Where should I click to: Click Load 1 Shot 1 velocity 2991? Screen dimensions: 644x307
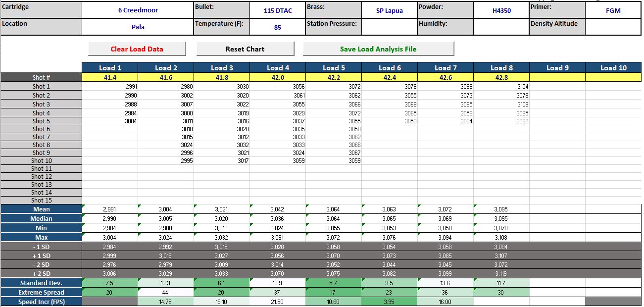pos(110,87)
